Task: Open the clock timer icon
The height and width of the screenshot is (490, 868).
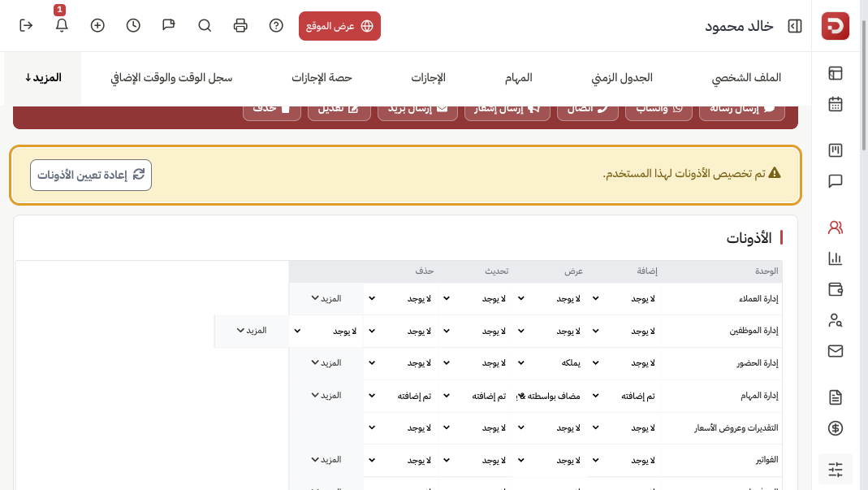Action: pyautogui.click(x=133, y=25)
